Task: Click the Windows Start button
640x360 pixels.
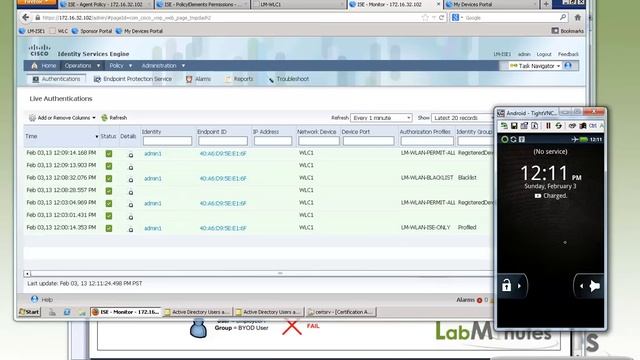Action: (29, 312)
